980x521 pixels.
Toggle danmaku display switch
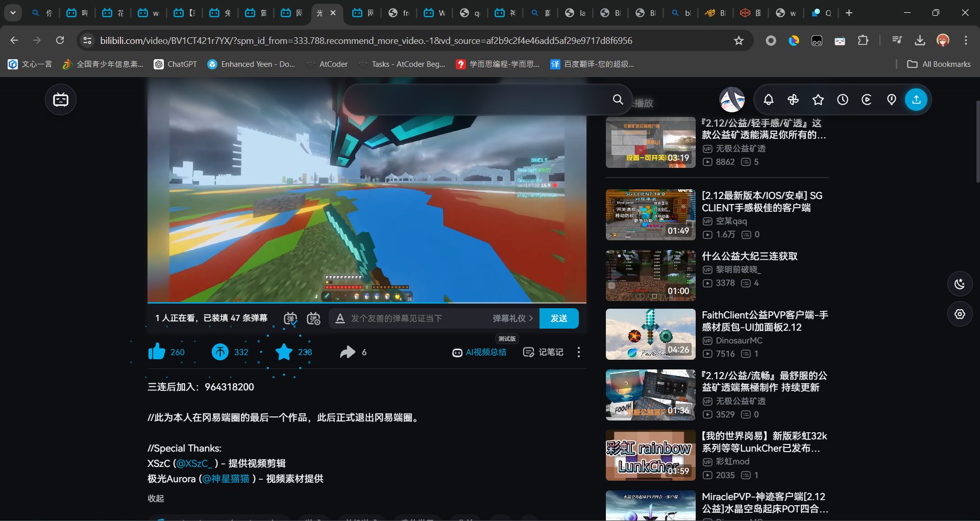pyautogui.click(x=290, y=318)
